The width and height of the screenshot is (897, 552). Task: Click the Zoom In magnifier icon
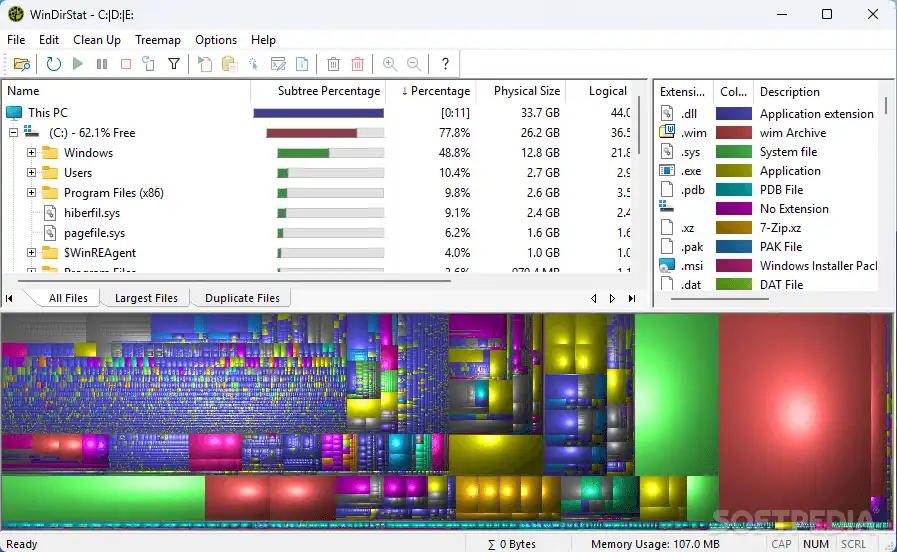click(389, 64)
